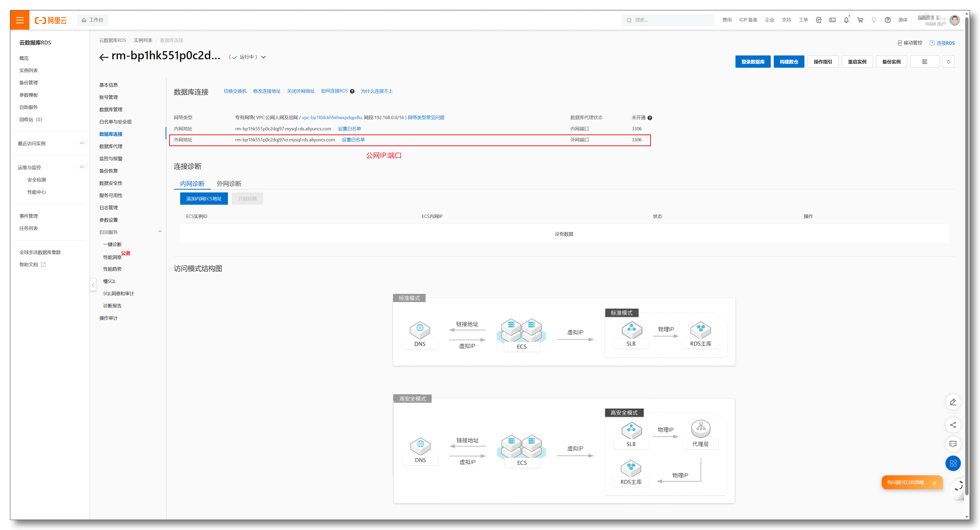Click the 登录数据库 button
The image size is (980, 530).
coord(753,62)
